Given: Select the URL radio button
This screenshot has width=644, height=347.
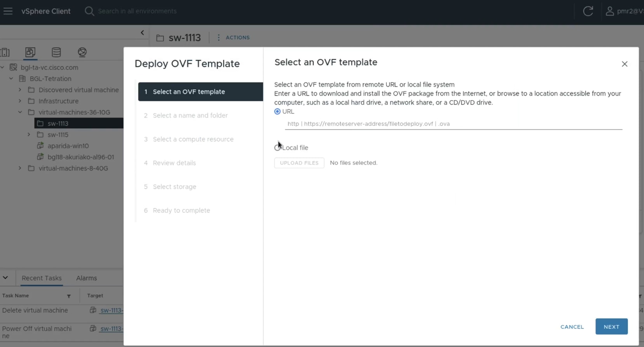Looking at the screenshot, I should coord(277,112).
